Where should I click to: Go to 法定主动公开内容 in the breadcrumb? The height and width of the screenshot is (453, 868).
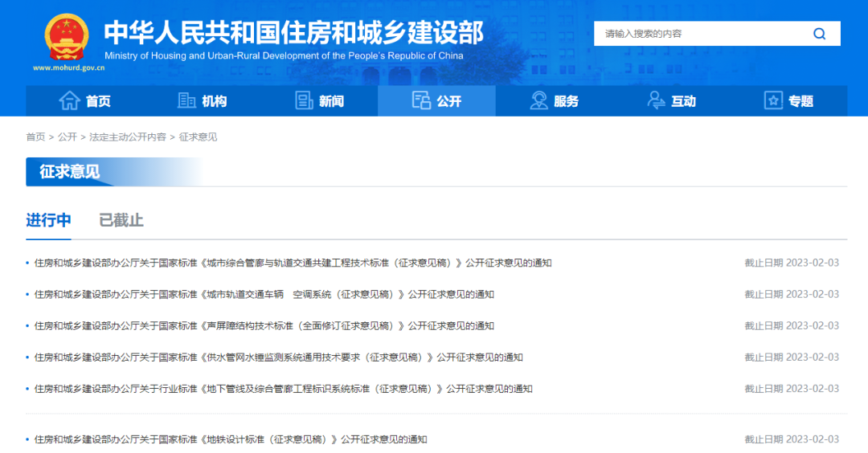pos(128,137)
